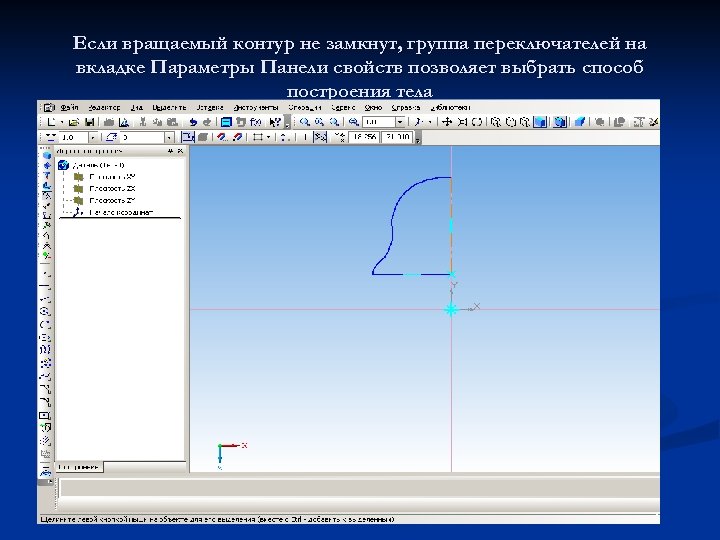The height and width of the screenshot is (540, 720).
Task: Click the Zoom window magnifier icon
Action: pos(304,122)
